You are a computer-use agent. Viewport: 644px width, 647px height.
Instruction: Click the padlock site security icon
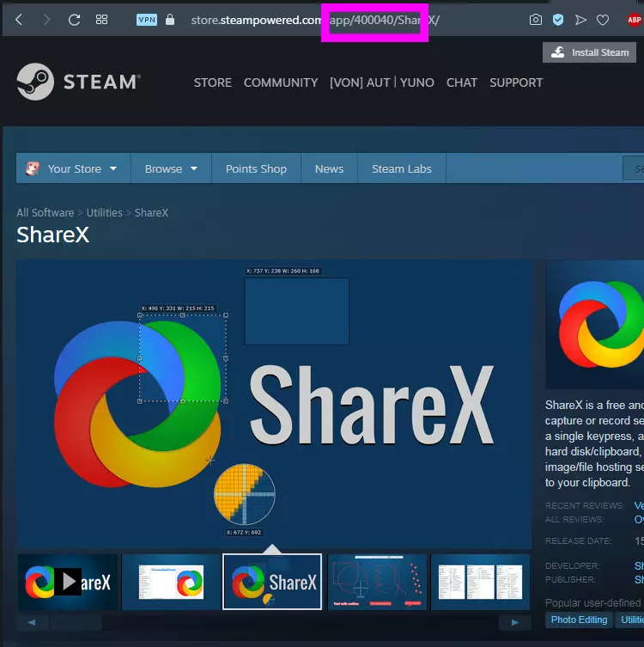pos(170,20)
